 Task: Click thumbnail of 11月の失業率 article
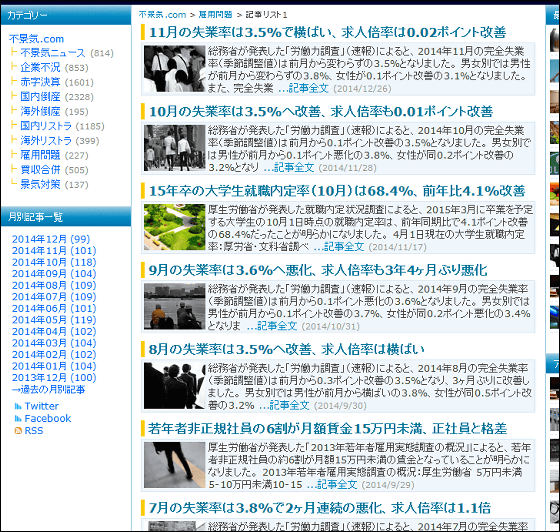(x=175, y=69)
